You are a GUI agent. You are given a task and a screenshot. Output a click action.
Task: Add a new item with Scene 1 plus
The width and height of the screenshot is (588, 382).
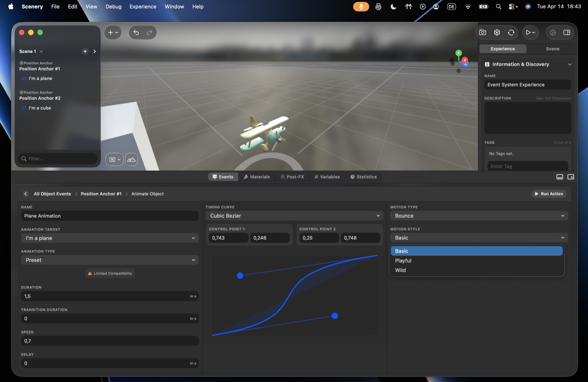coord(85,51)
